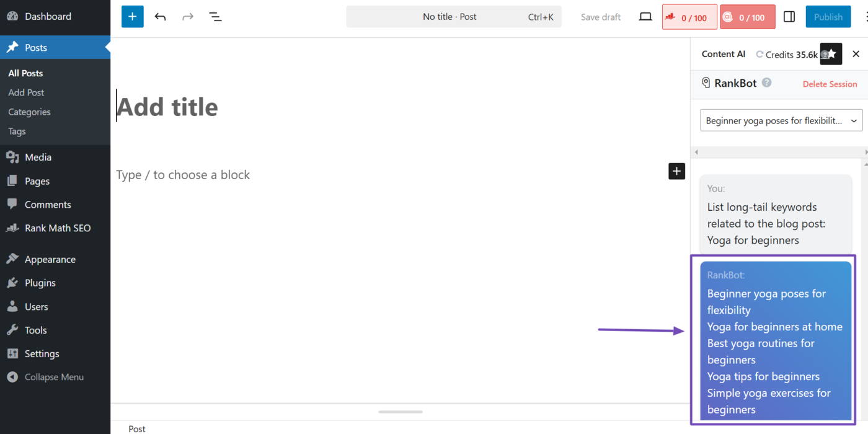The height and width of the screenshot is (434, 868).
Task: Toggle Content AI score button
Action: [747, 17]
